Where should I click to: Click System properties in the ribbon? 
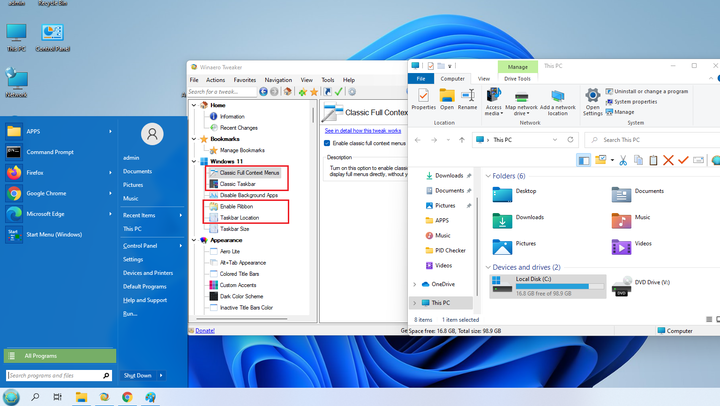tap(631, 102)
